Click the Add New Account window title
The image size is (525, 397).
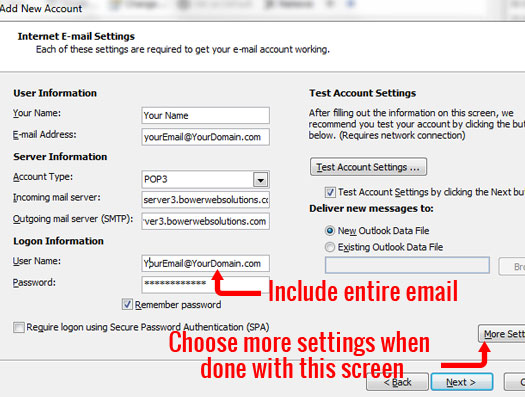[41, 8]
